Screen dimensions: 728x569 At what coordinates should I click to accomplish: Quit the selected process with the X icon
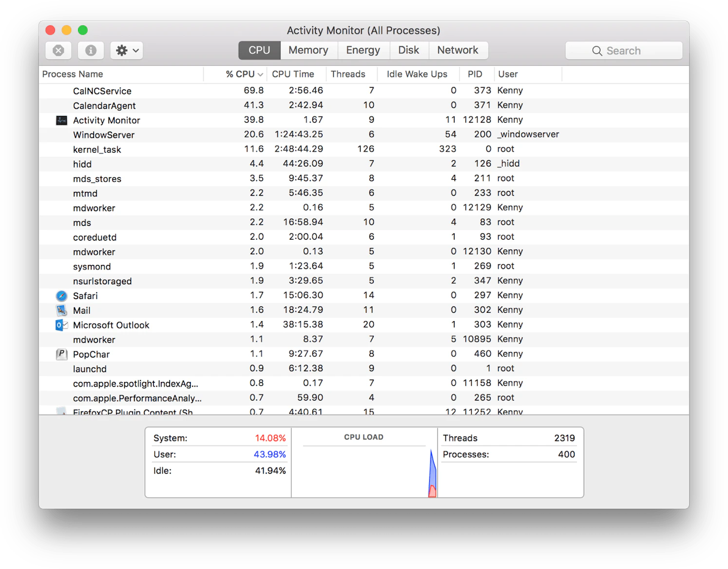tap(58, 50)
